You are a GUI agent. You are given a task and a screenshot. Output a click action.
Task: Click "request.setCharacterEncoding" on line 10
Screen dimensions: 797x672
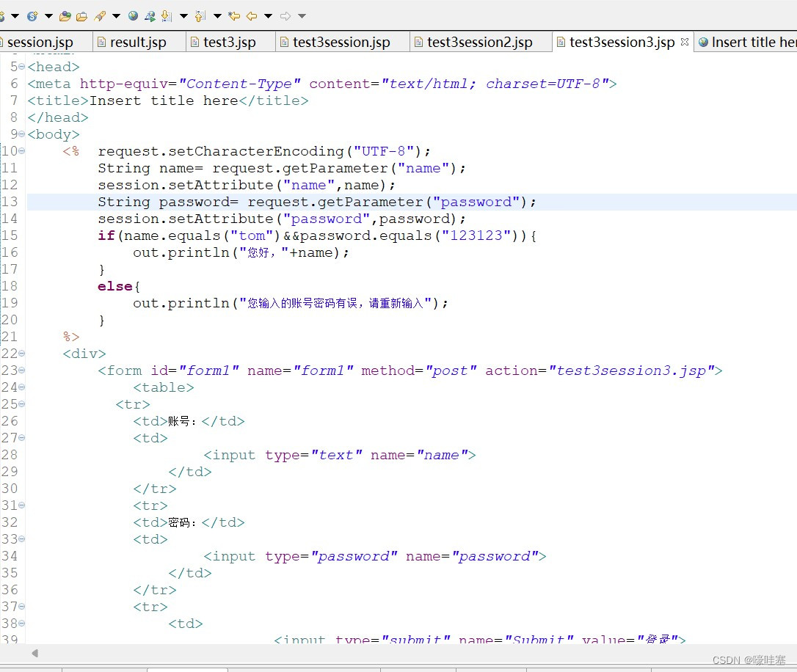point(221,151)
